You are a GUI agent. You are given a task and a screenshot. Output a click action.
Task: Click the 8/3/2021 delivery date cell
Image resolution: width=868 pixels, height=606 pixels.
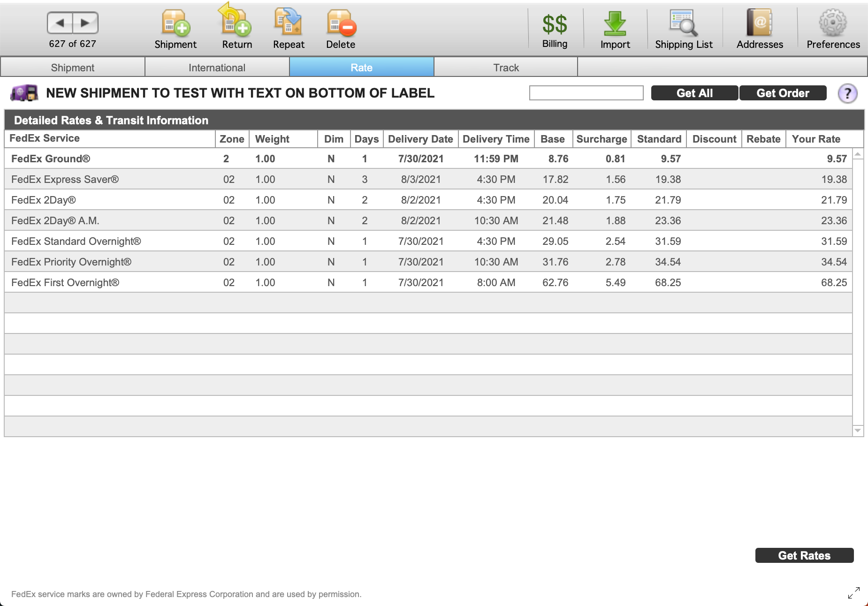[x=421, y=179]
